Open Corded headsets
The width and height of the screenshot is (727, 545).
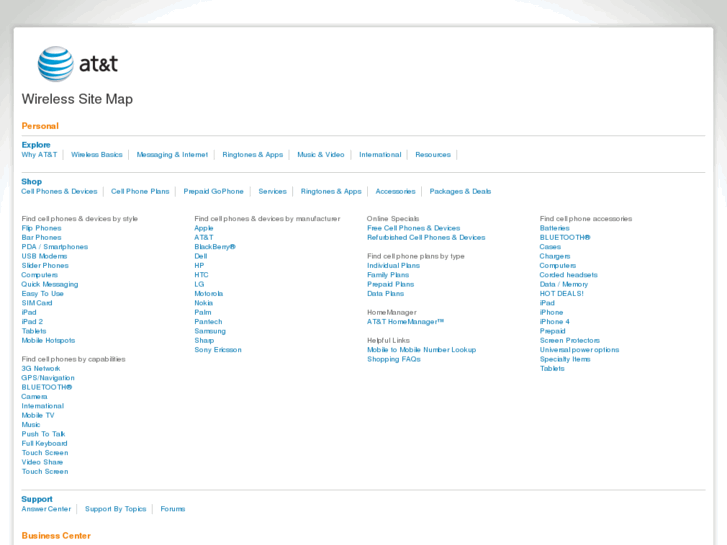point(568,275)
